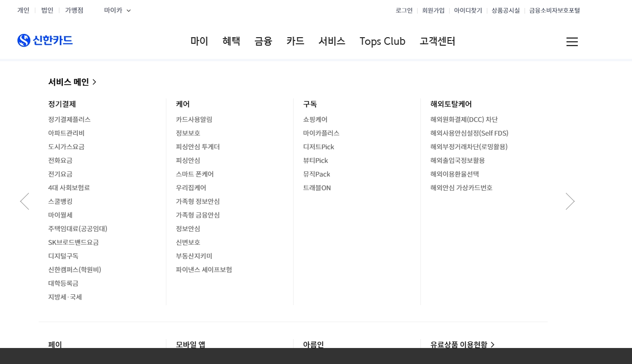The height and width of the screenshot is (364, 632).
Task: Open 도시가스요금
Action: [x=66, y=147]
